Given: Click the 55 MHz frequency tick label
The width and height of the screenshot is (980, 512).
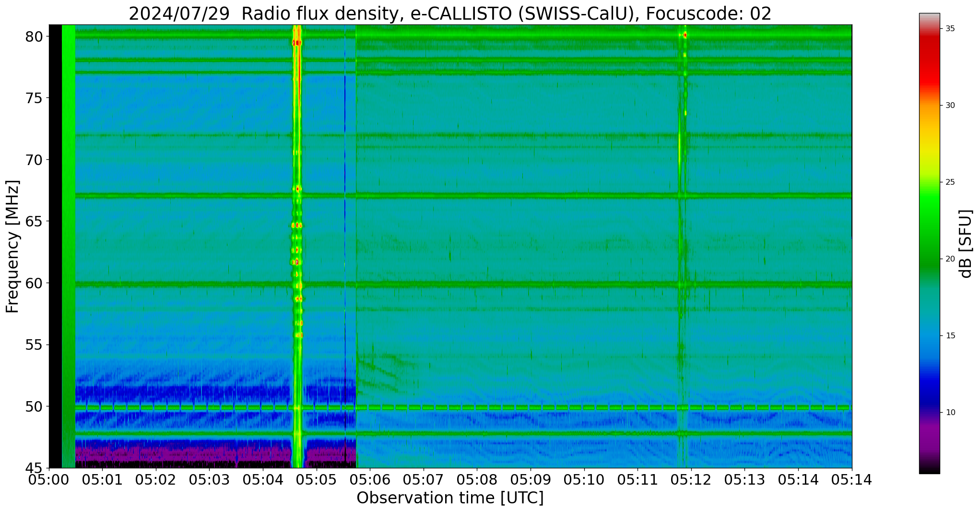Looking at the screenshot, I should click(x=34, y=345).
